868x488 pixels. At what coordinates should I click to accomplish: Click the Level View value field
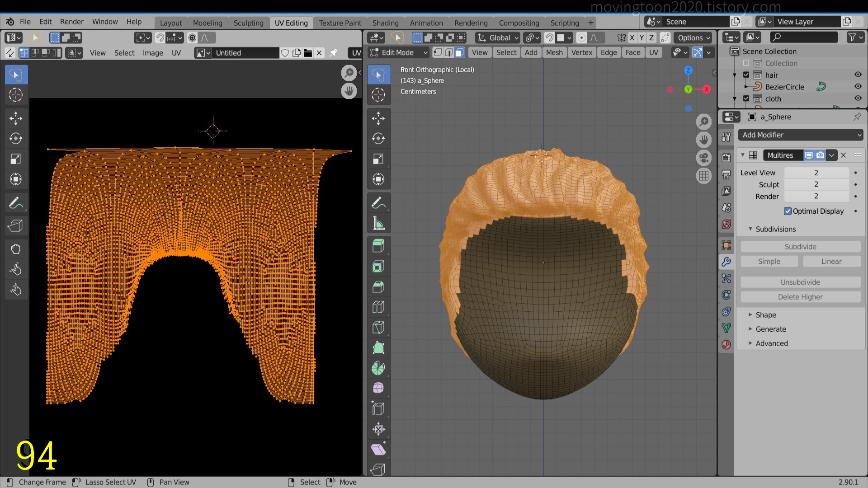816,173
